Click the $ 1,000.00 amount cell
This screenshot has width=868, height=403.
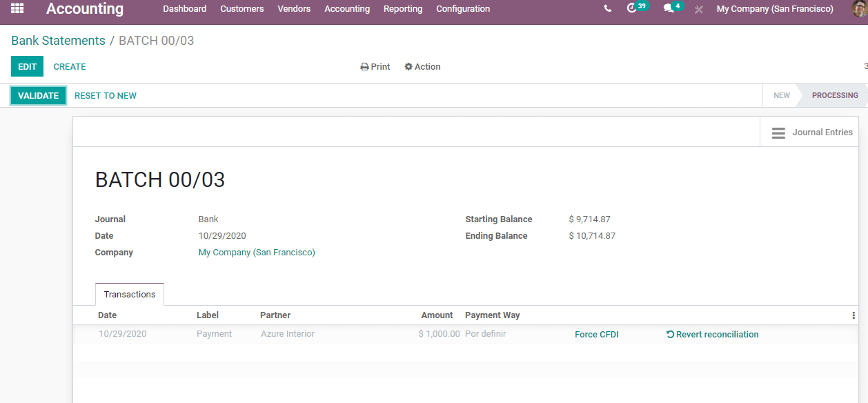(439, 334)
